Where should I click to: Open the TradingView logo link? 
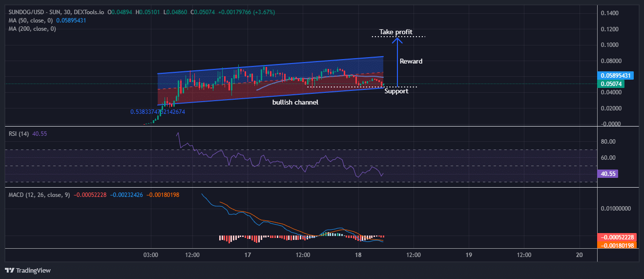coord(28,270)
